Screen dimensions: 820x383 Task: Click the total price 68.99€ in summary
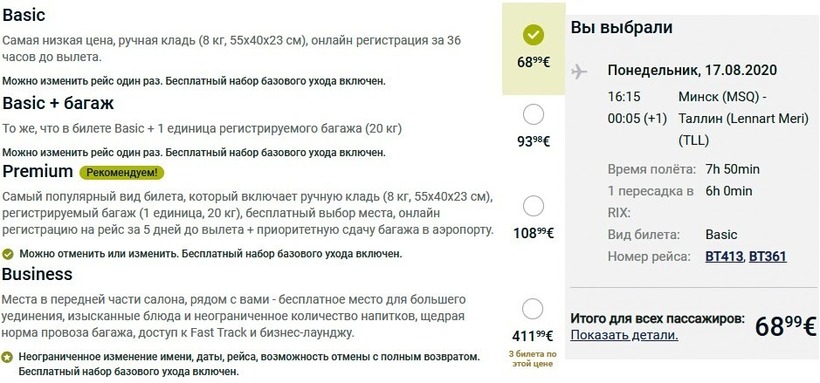785,326
